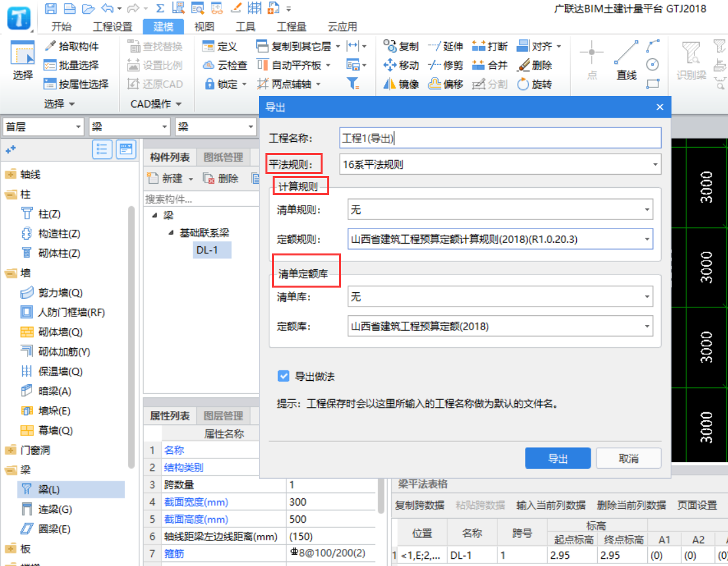This screenshot has height=566, width=728.
Task: Click the 合并 merge tool
Action: 489,65
